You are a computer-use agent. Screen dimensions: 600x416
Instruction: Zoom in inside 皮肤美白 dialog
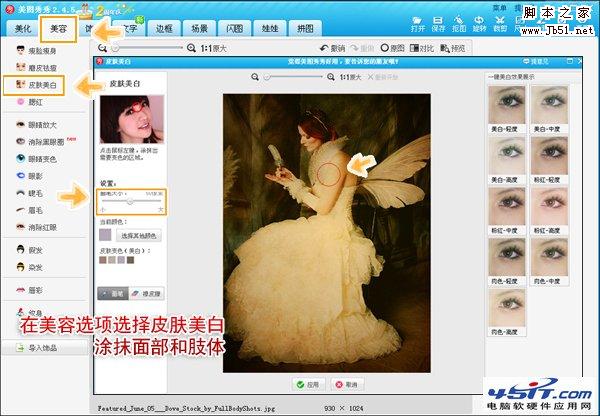coord(331,77)
